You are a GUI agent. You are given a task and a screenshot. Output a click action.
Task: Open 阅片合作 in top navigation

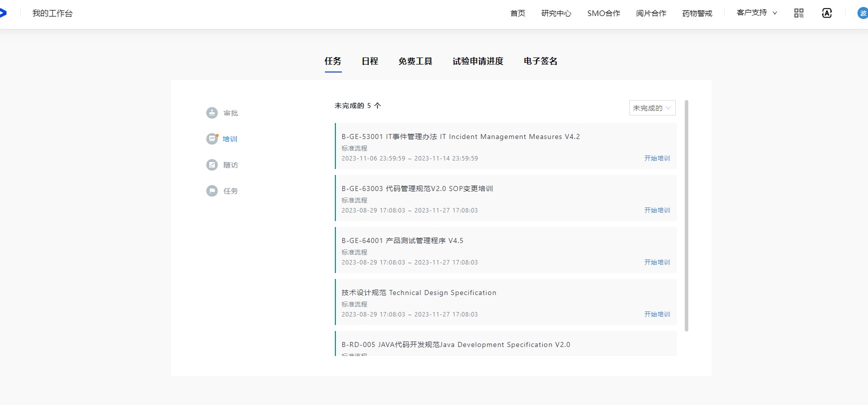651,13
